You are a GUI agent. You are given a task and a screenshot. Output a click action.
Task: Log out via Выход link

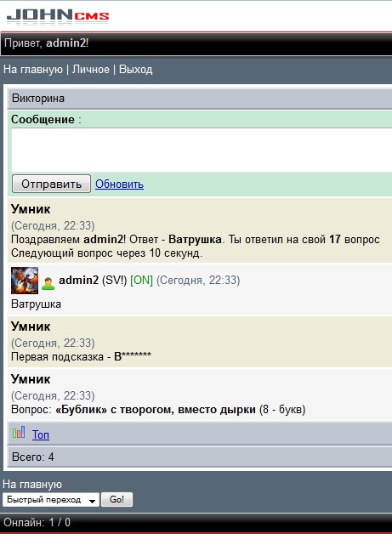(x=135, y=70)
